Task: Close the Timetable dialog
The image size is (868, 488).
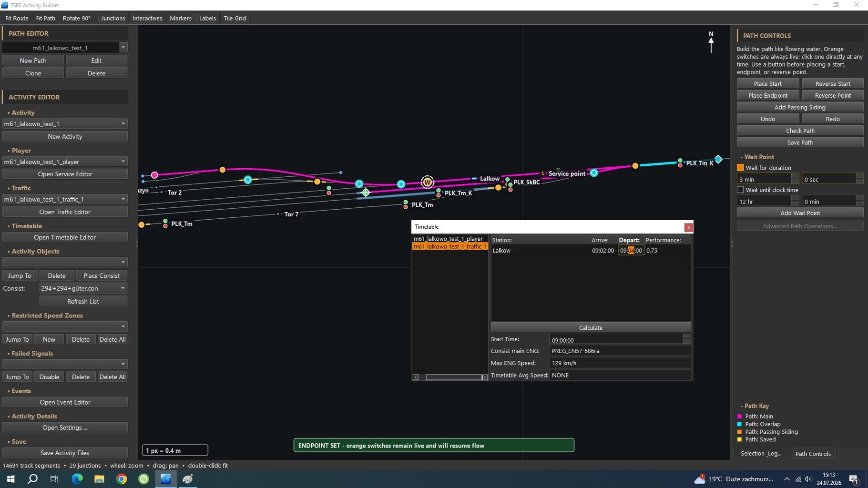Action: tap(688, 227)
